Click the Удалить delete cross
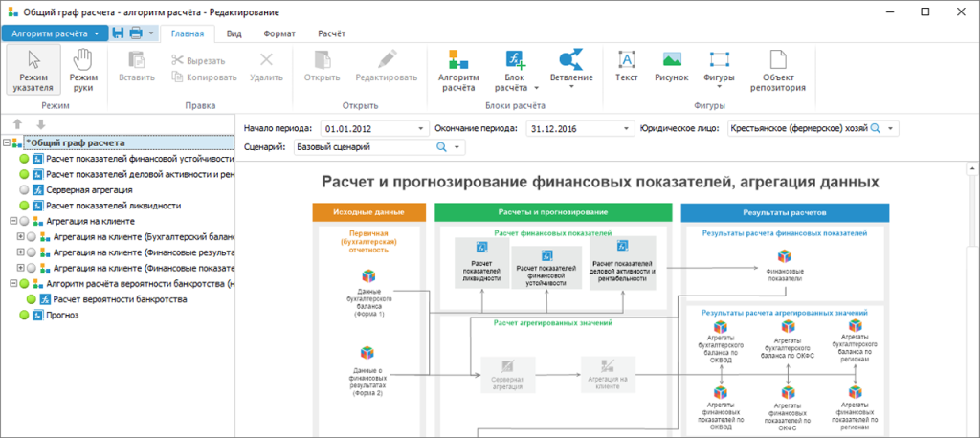The image size is (980, 438). coord(266,60)
